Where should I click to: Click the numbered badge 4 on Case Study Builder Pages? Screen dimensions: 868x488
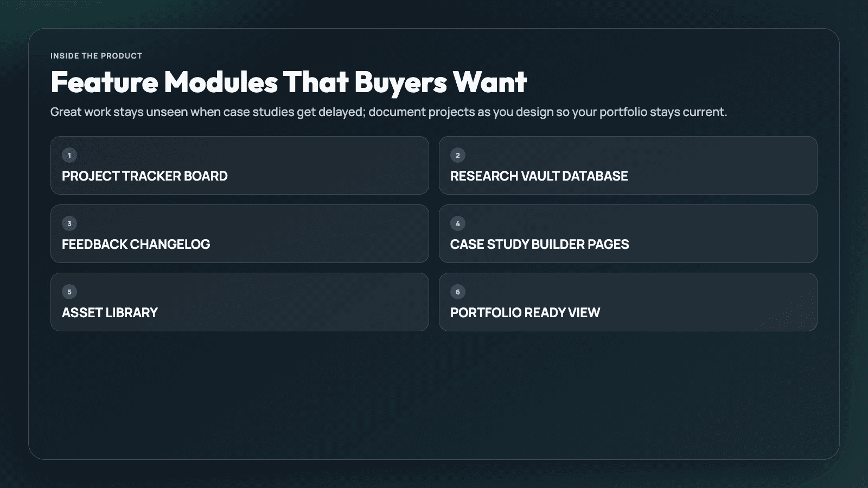coord(457,223)
